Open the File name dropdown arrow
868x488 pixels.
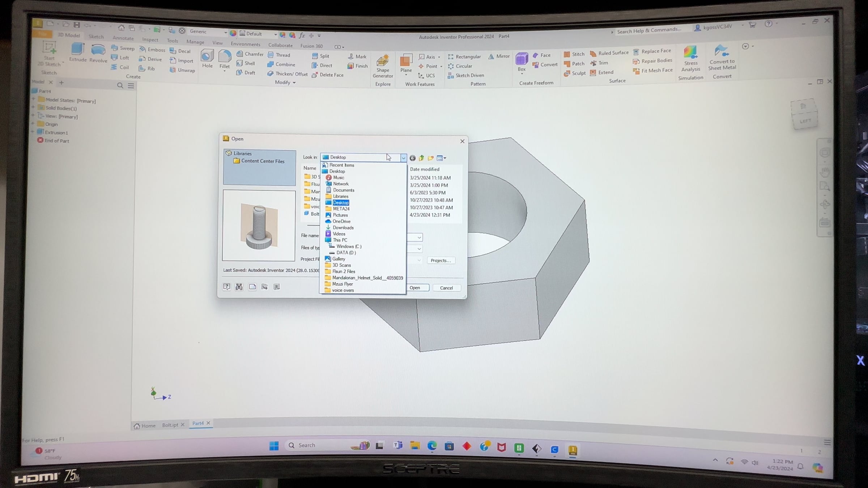pyautogui.click(x=419, y=237)
